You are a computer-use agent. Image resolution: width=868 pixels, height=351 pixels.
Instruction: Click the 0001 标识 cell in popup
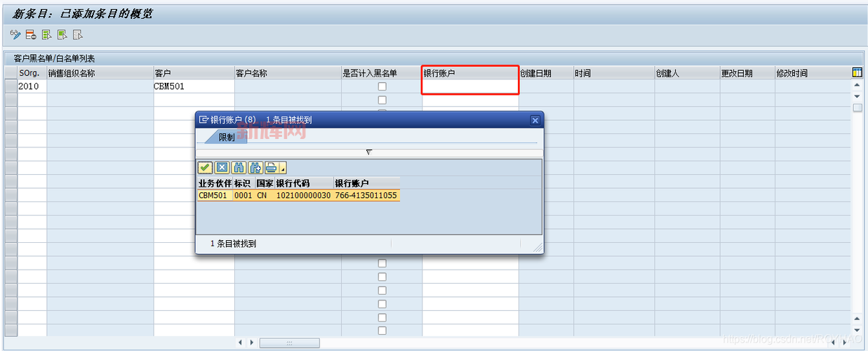click(243, 195)
